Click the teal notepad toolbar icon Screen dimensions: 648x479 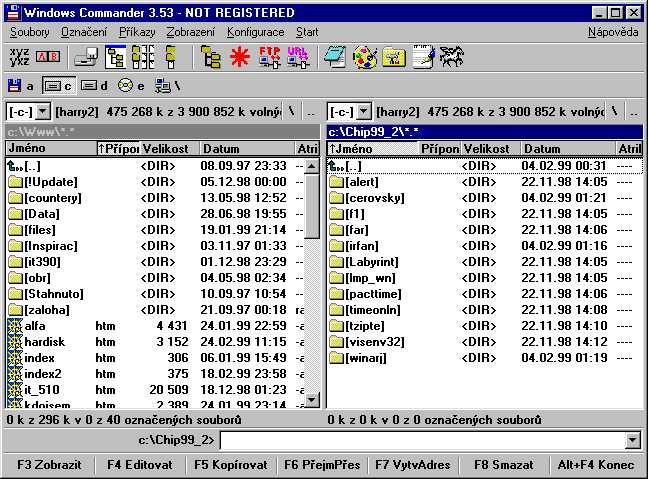coord(335,57)
